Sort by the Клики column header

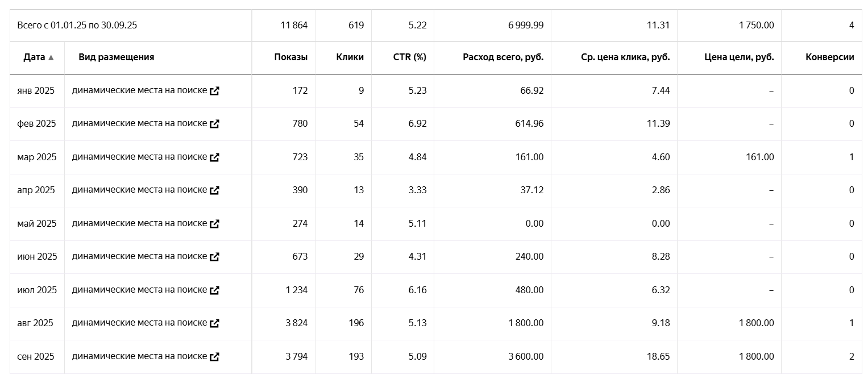click(350, 57)
